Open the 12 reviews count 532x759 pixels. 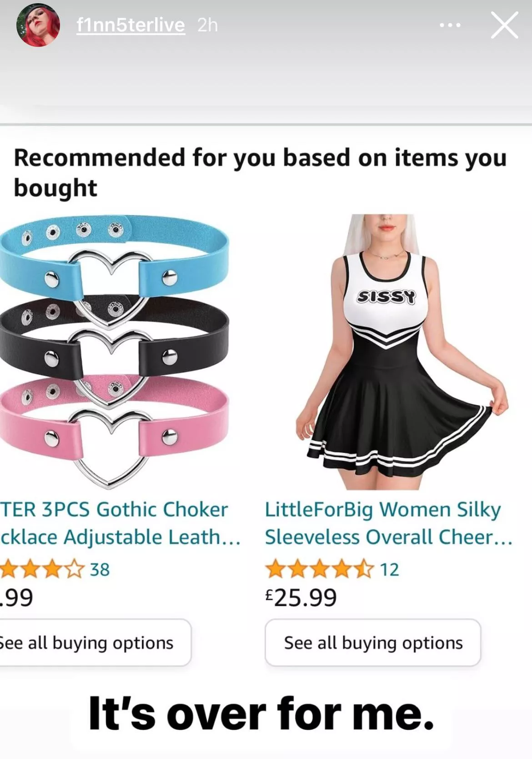tap(389, 570)
